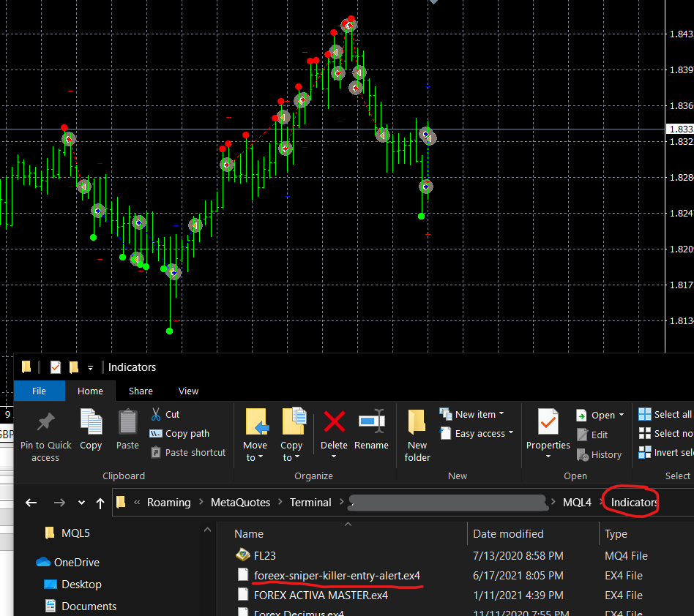This screenshot has width=694, height=616.
Task: Click the Pin to Quick access icon
Action: coord(45,422)
